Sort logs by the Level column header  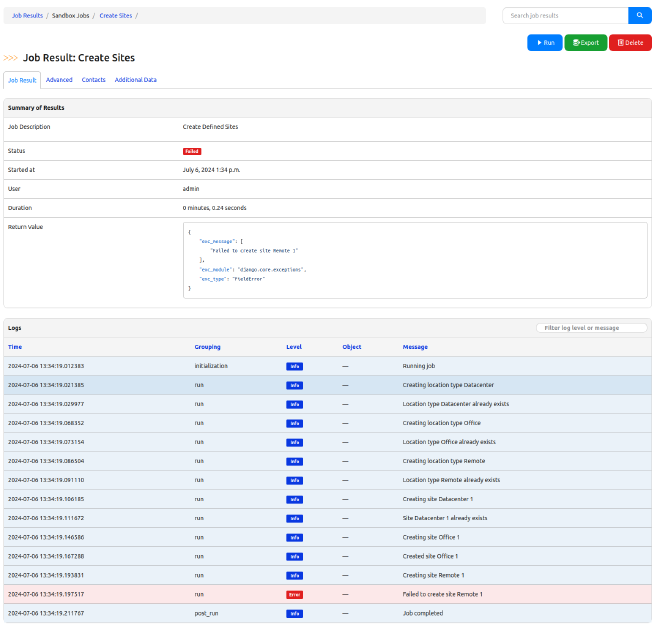point(294,347)
